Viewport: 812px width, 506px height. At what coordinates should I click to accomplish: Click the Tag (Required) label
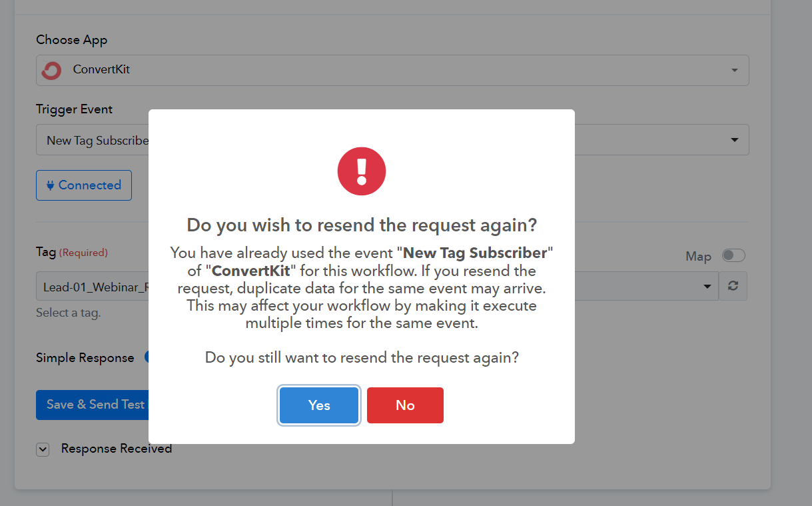pyautogui.click(x=72, y=252)
